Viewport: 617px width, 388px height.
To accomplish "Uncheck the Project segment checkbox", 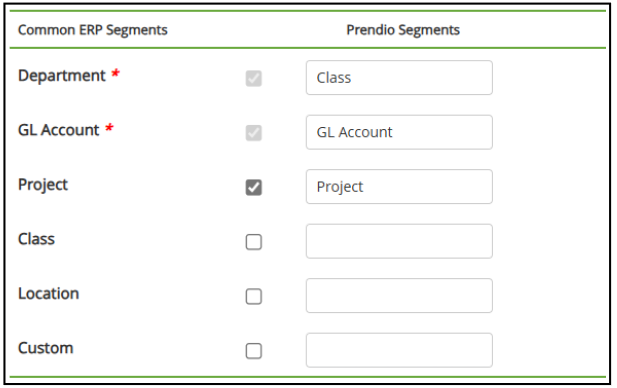I will (254, 187).
